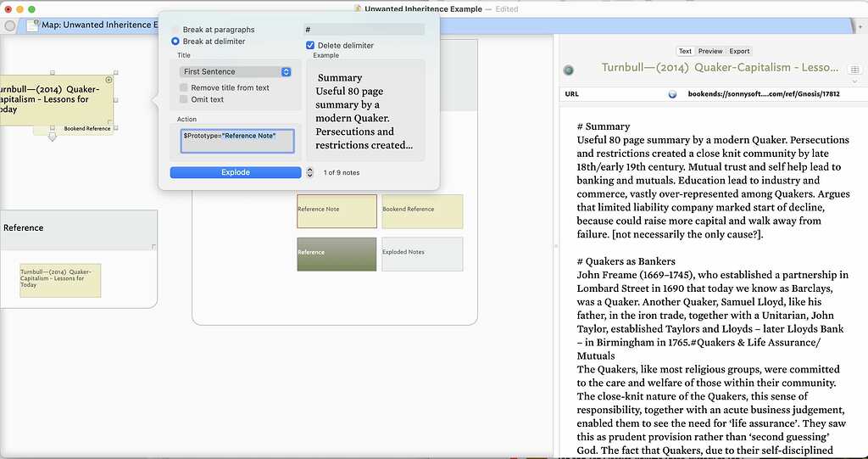Click the displayed attributes table icon
This screenshot has height=459, width=868.
coord(854,70)
